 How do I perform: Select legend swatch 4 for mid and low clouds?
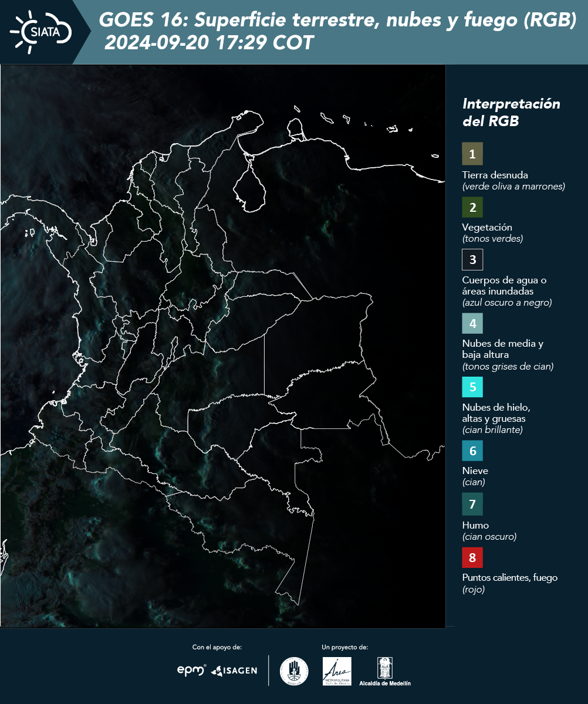point(472,323)
